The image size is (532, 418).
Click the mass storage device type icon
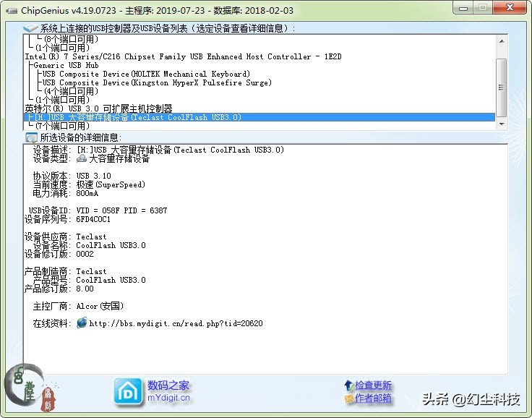pyautogui.click(x=82, y=158)
